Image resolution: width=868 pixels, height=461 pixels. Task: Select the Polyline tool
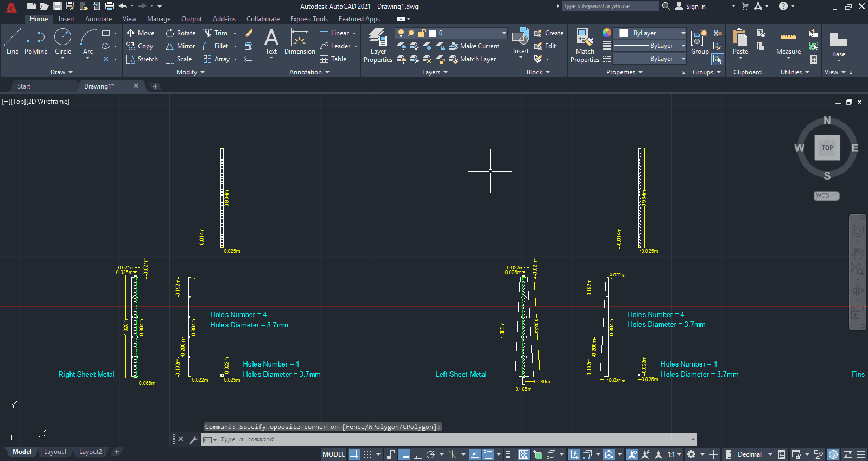[36, 42]
